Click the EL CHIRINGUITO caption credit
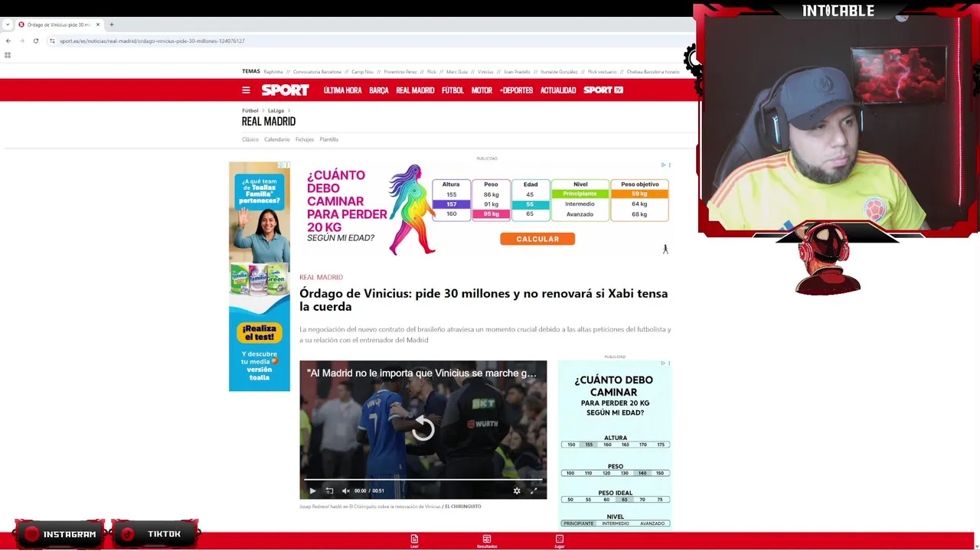 click(462, 507)
